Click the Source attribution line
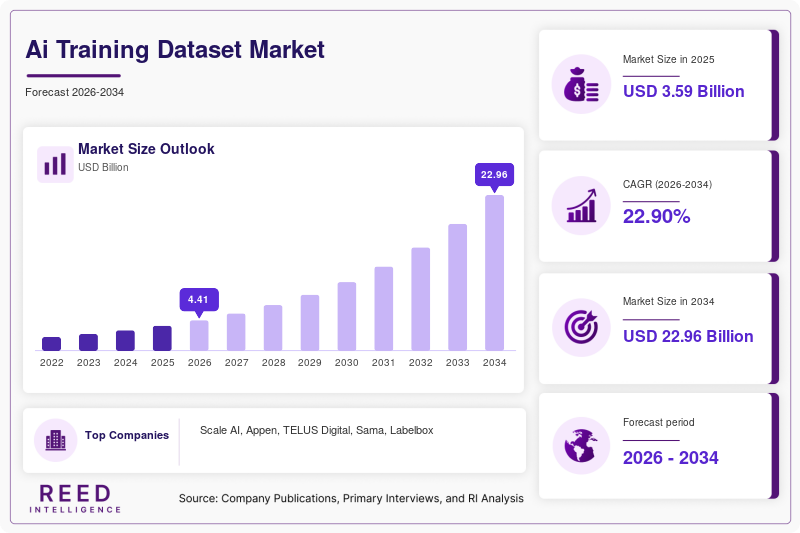The image size is (800, 533). tap(351, 498)
